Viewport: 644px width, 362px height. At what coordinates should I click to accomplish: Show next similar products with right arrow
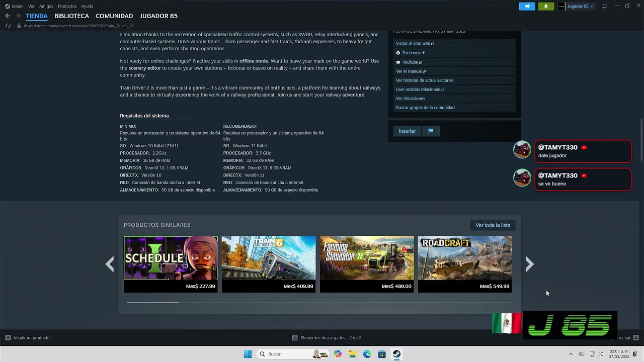[529, 264]
